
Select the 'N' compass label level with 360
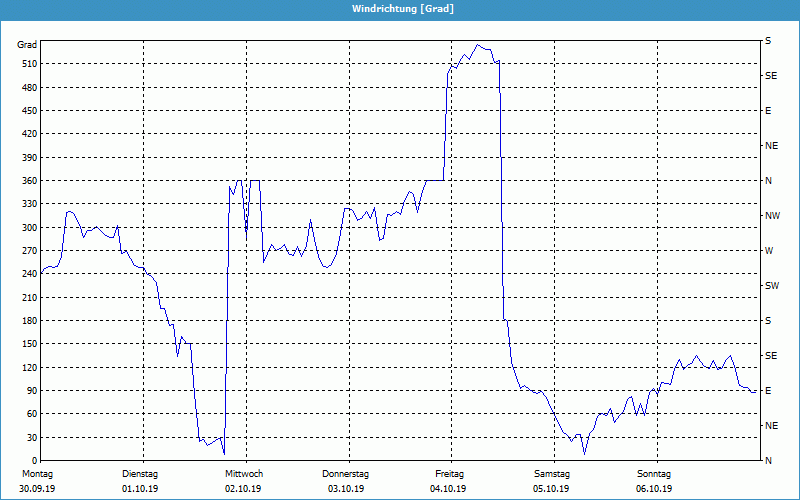768,181
